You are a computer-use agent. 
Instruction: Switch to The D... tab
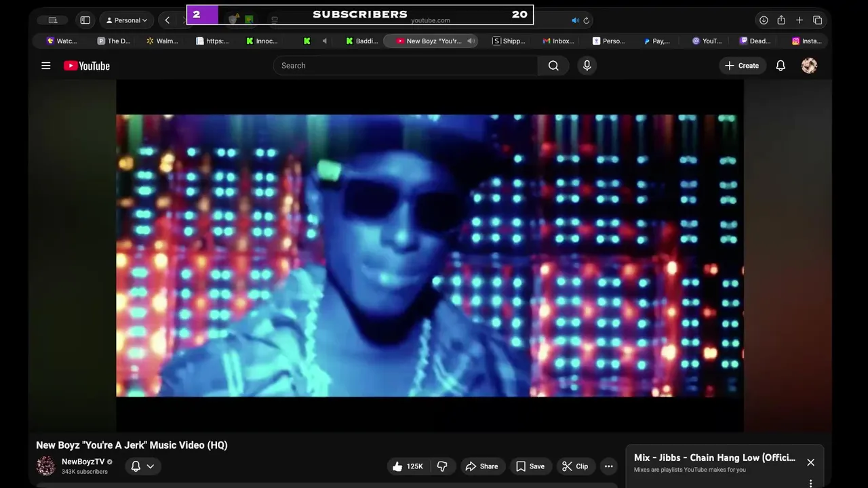coord(114,41)
